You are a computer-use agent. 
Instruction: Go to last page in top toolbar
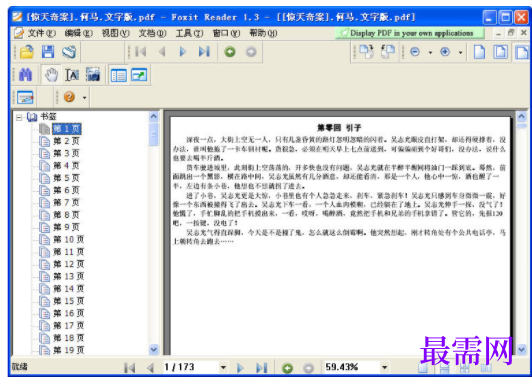pos(204,52)
